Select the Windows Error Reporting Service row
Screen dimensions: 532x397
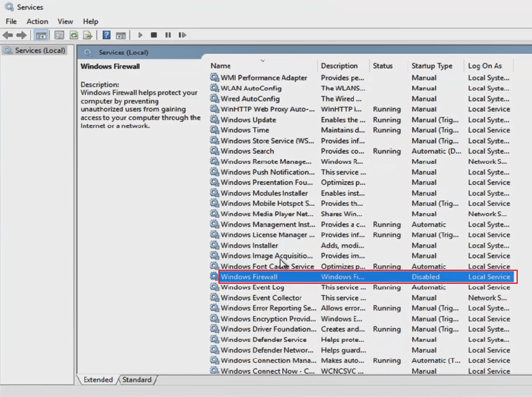(361, 308)
